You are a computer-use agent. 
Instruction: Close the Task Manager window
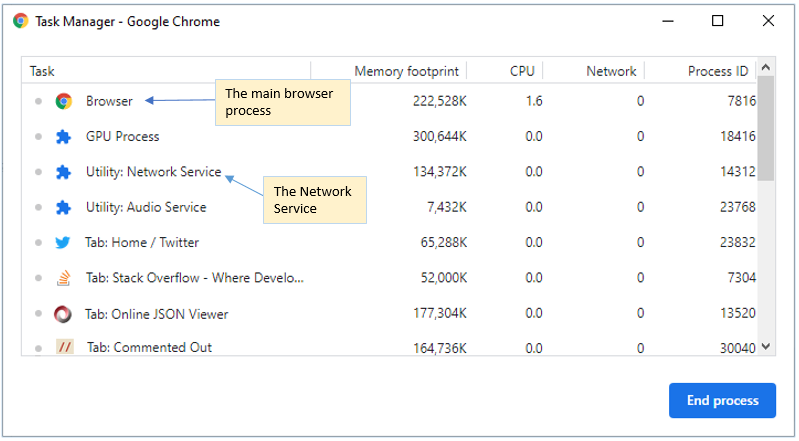coord(768,21)
